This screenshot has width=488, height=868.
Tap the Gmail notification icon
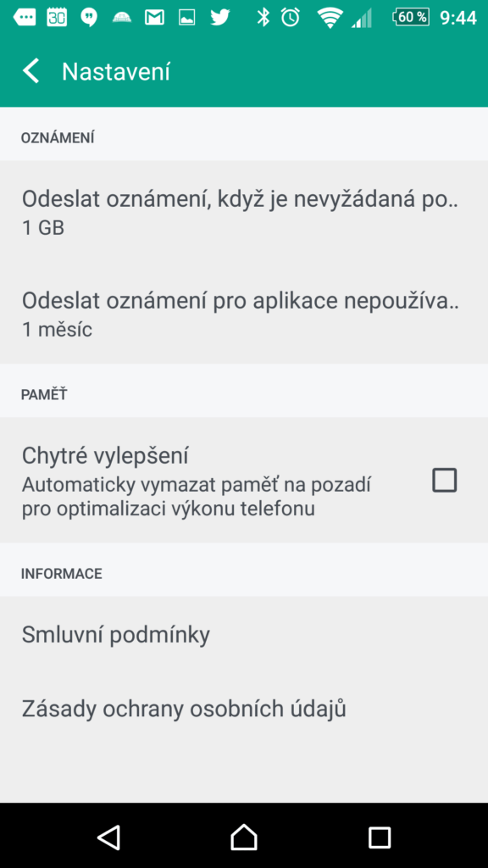tap(154, 18)
